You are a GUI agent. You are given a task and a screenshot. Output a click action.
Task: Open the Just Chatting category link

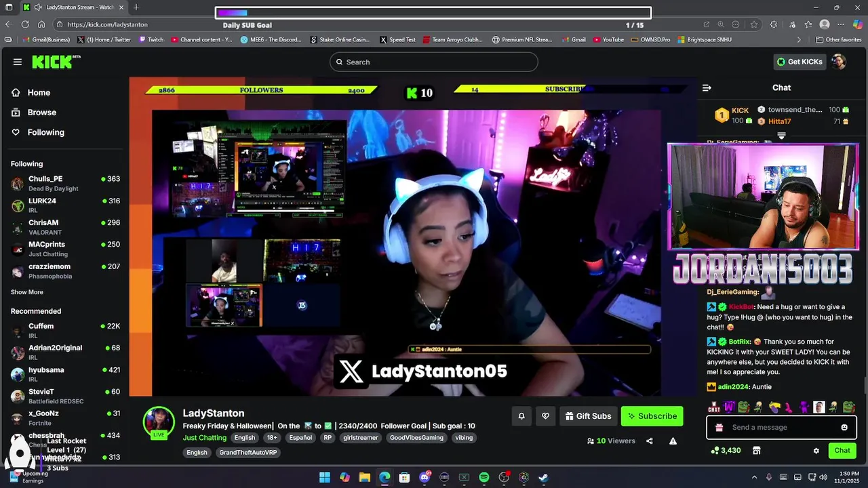click(205, 438)
